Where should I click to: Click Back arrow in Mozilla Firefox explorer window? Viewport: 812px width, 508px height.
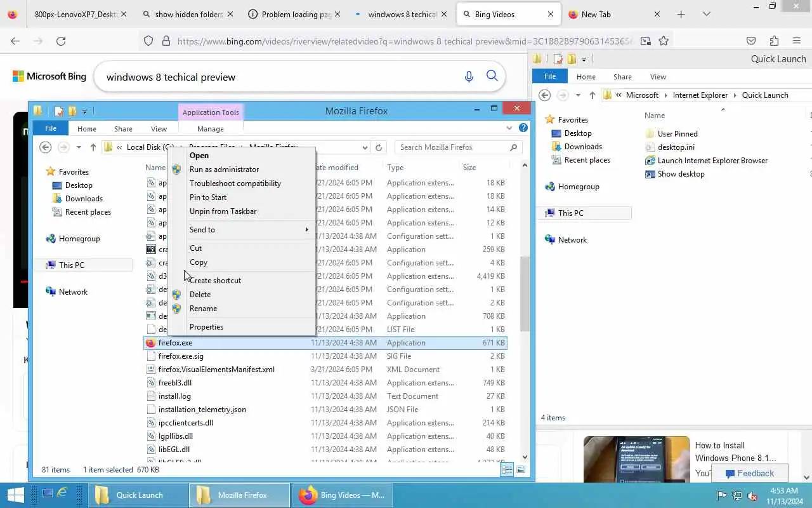45,147
